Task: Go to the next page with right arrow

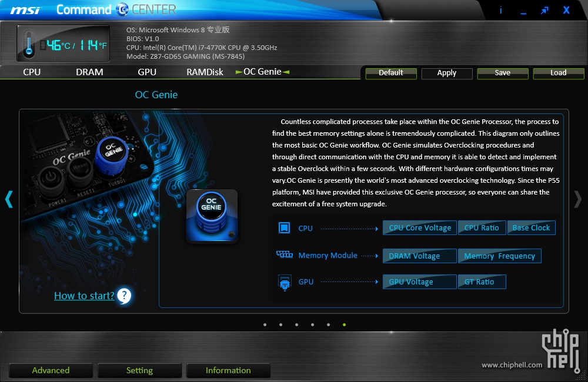Action: (578, 199)
